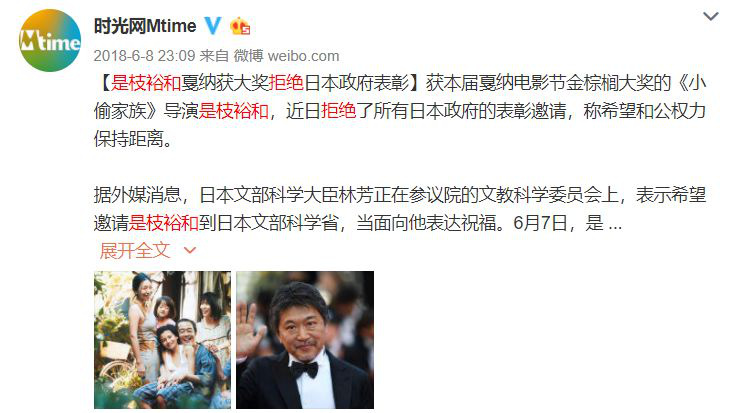Screen dimensions: 733x413
Task: Click the 日本政府表彰 text in the headline
Action: [356, 83]
